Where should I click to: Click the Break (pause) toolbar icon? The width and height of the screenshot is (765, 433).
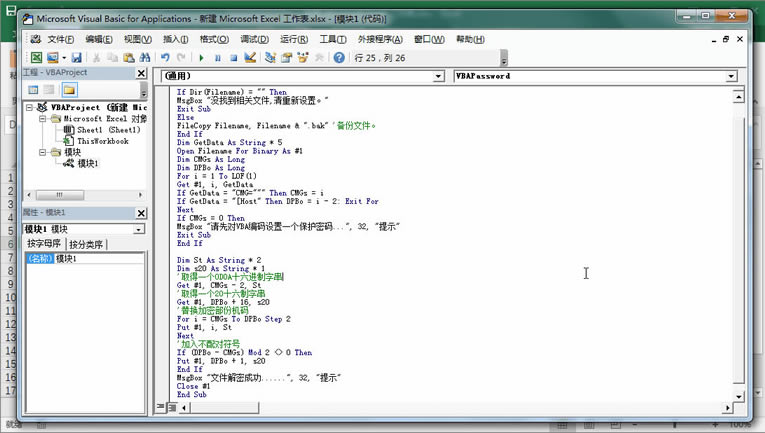click(218, 58)
